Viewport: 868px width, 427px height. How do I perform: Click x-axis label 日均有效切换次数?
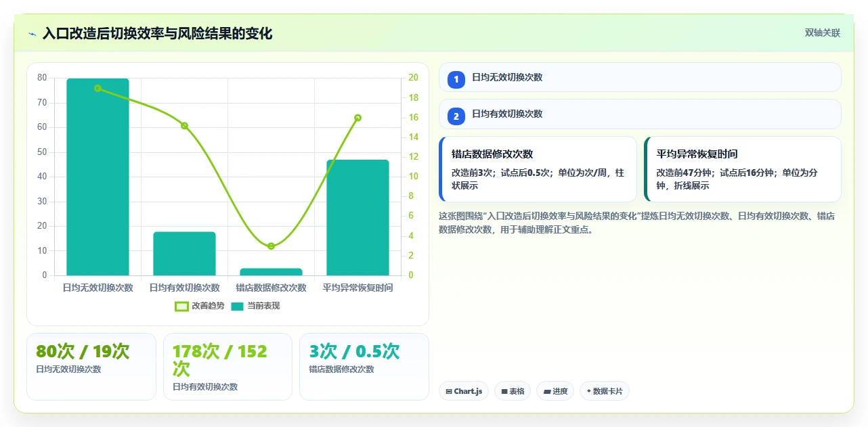(184, 288)
